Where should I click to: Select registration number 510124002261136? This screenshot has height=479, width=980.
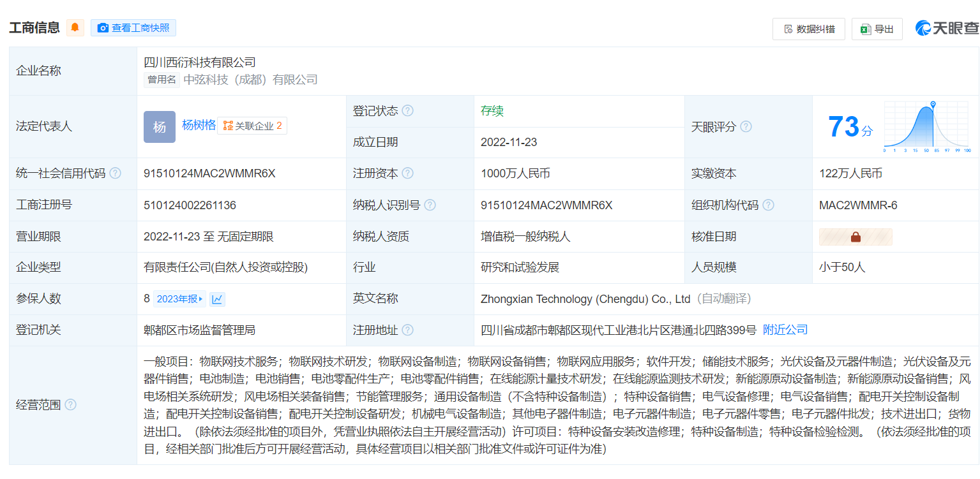(190, 205)
